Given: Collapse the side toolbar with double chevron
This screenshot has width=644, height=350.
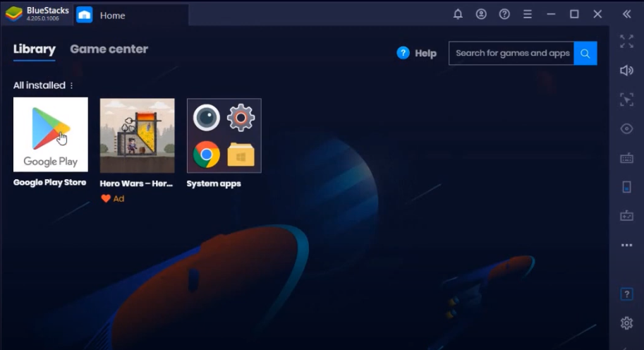Looking at the screenshot, I should [626, 14].
